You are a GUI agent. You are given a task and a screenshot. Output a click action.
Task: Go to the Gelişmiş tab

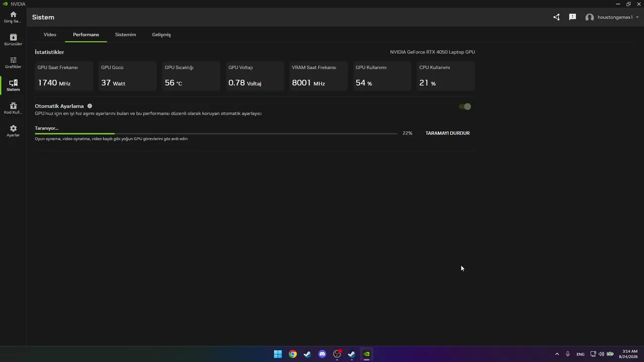[162, 35]
